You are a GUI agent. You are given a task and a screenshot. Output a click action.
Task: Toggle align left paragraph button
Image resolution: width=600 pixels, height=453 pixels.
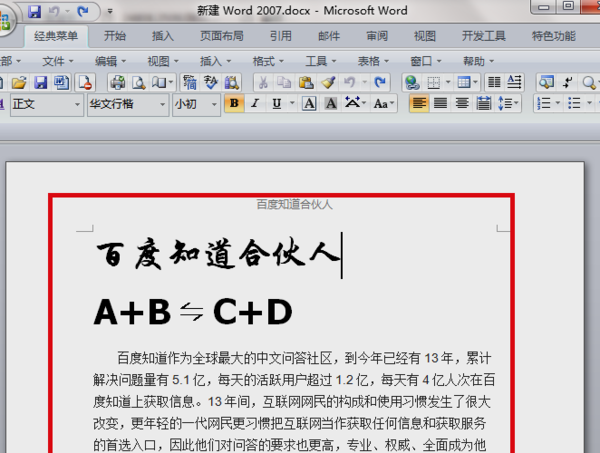419,103
